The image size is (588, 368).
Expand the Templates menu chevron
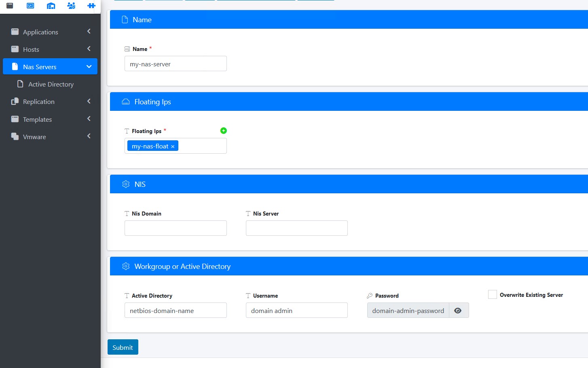tap(89, 118)
